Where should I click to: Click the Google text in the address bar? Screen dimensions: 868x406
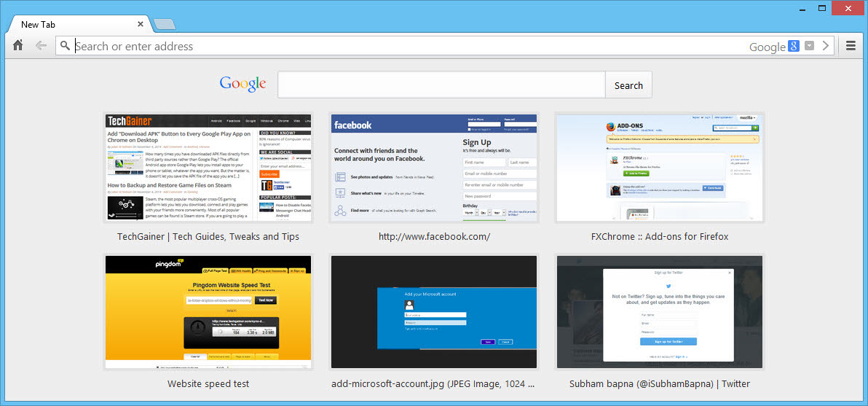tap(768, 47)
